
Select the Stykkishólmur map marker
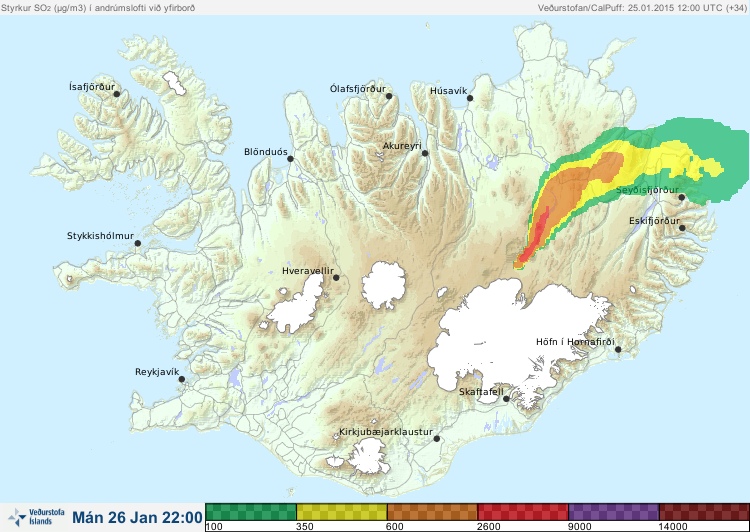[138, 244]
